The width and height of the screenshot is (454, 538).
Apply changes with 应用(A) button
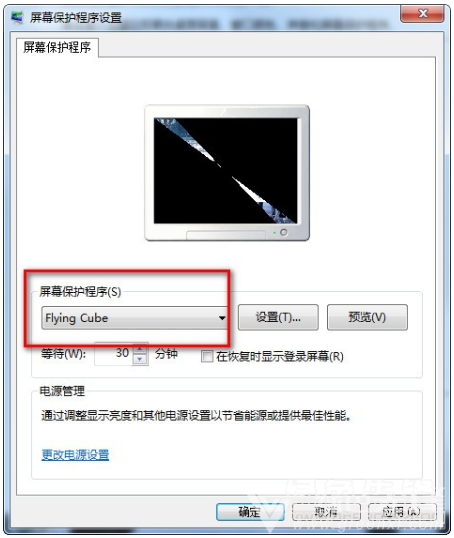click(x=402, y=512)
